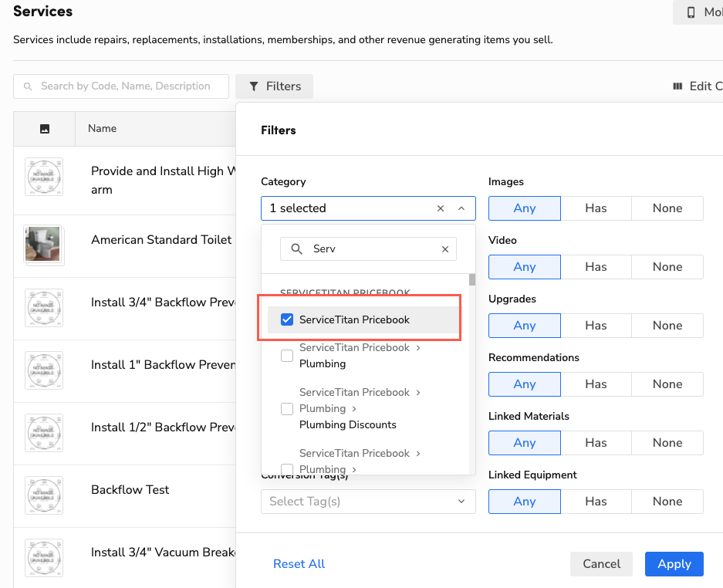Click the Apply button
Viewport: 723px width, 588px height.
[x=674, y=564]
